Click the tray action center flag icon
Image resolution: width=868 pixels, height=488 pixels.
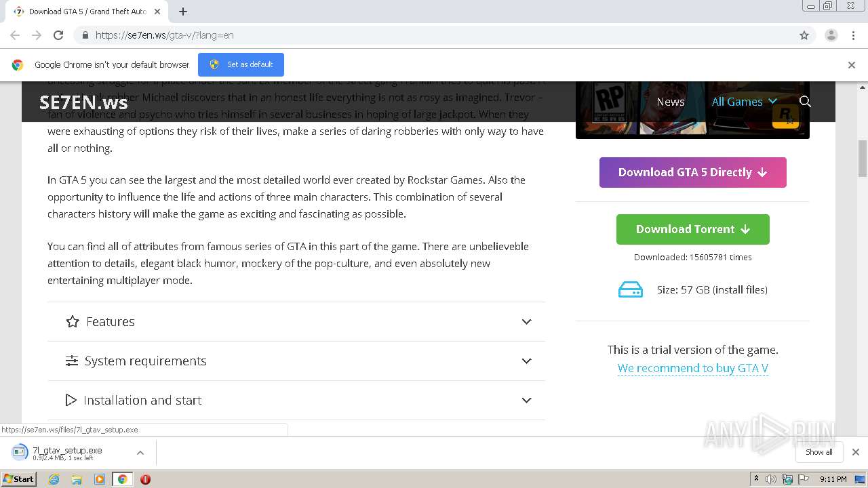tap(804, 479)
